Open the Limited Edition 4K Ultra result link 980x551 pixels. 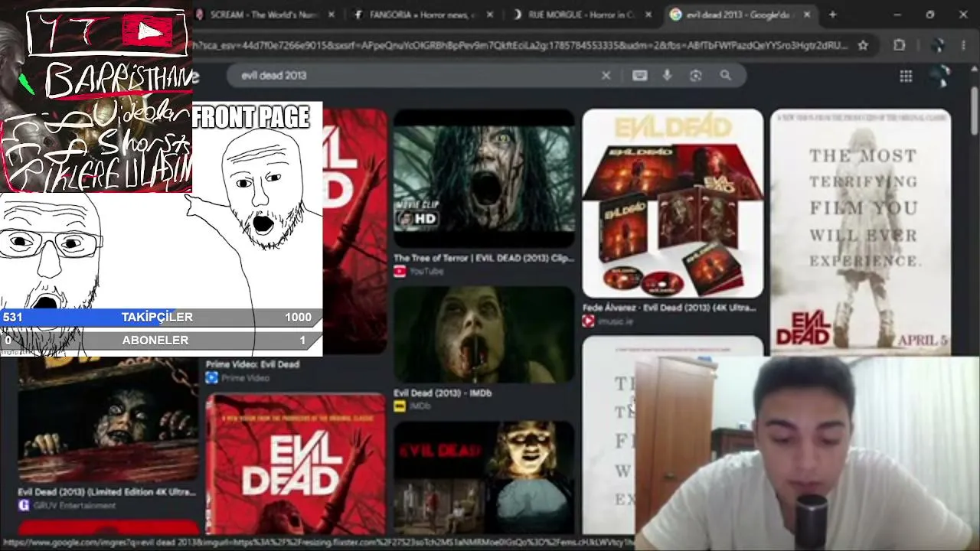click(107, 491)
